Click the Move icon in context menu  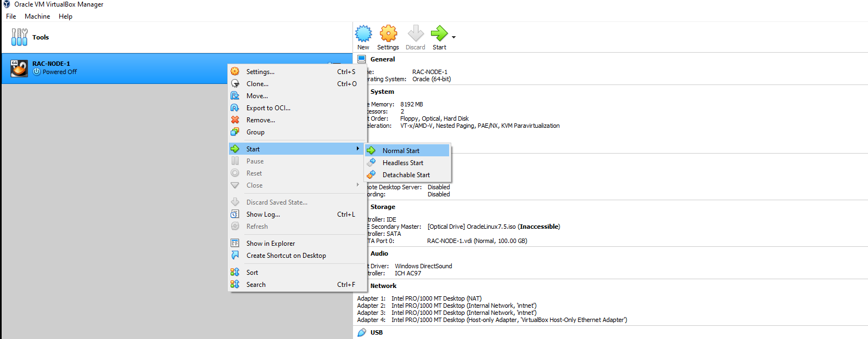pos(235,95)
